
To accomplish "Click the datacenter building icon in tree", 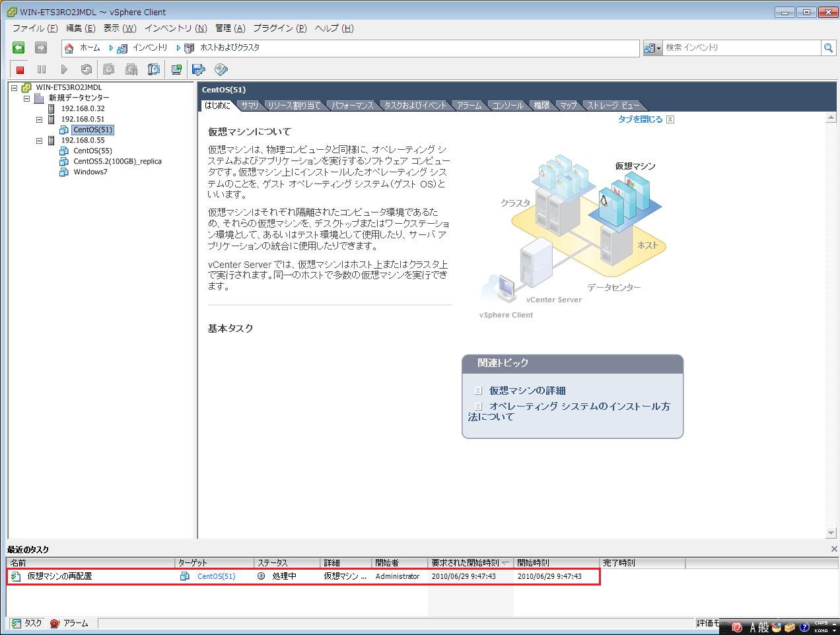I will (39, 98).
